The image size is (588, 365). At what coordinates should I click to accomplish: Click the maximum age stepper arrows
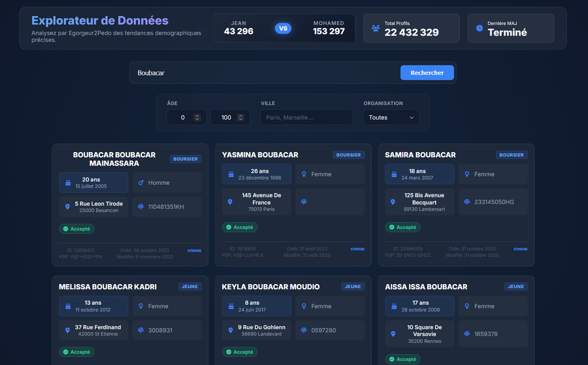coord(241,118)
